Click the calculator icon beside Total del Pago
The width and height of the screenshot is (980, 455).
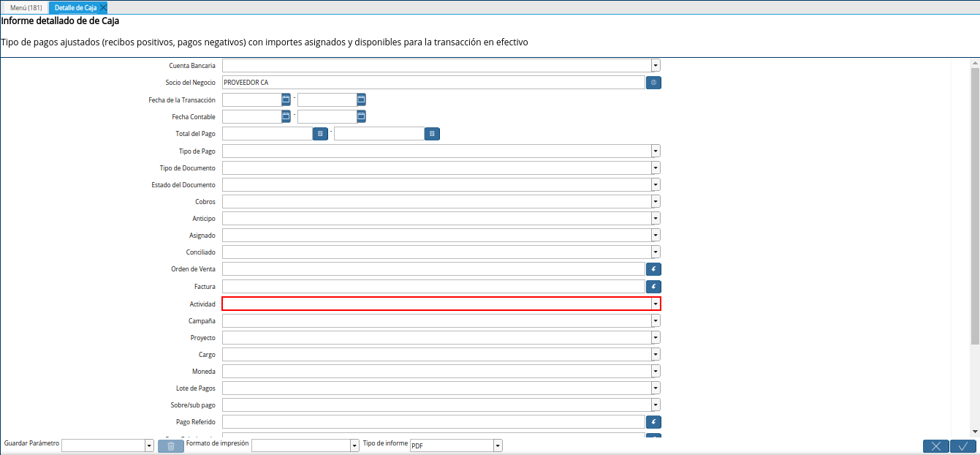pos(320,133)
